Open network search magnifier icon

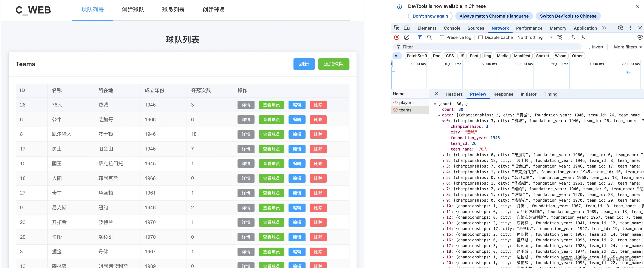[x=430, y=37]
